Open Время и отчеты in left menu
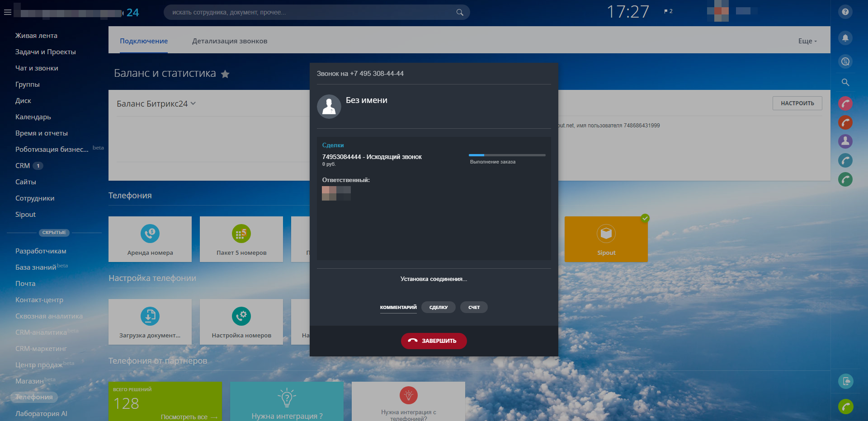The width and height of the screenshot is (868, 421). pos(42,133)
